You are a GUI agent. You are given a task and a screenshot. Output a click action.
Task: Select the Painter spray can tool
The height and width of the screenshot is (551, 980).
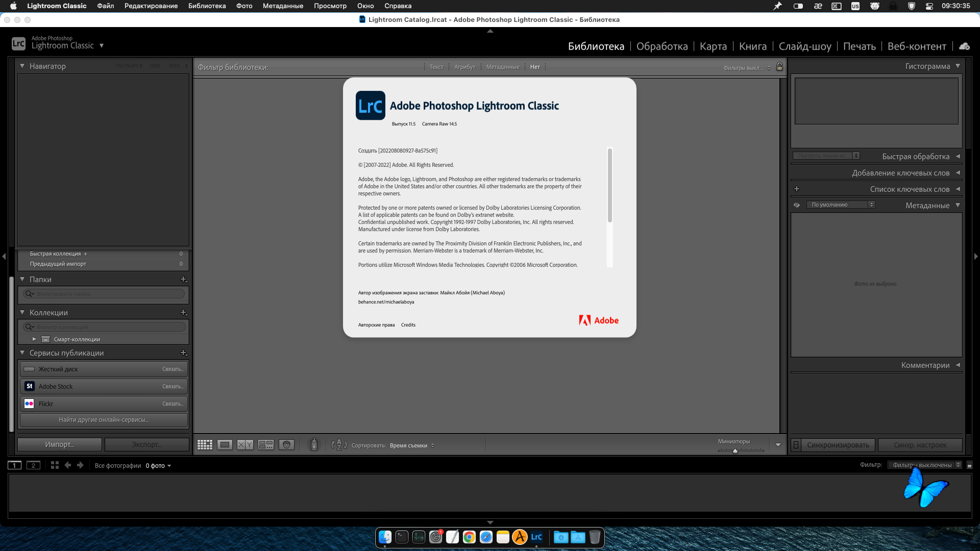coord(314,445)
